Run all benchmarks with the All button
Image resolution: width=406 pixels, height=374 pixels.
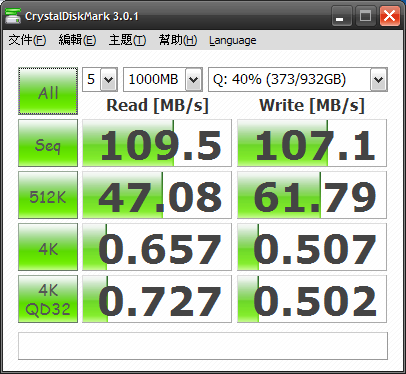tap(48, 91)
